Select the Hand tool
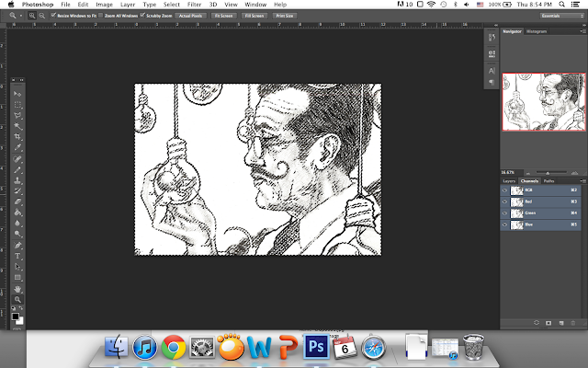The height and width of the screenshot is (368, 588). click(17, 289)
